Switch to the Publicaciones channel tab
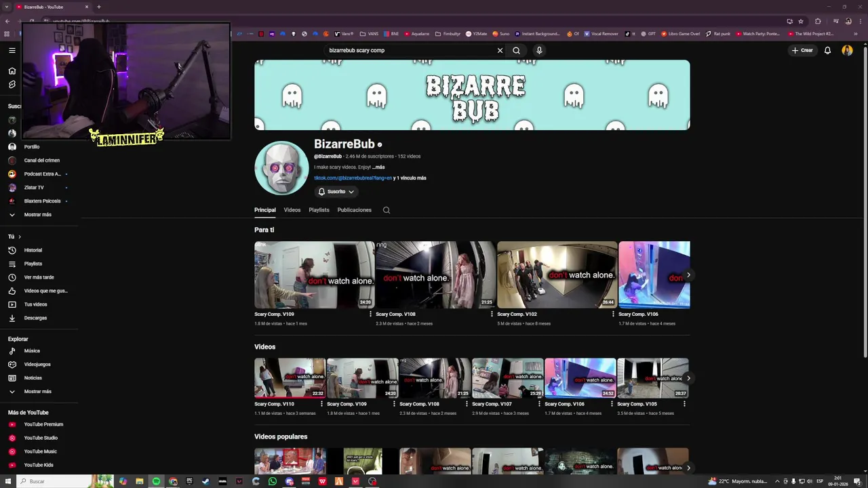The width and height of the screenshot is (868, 488). point(355,210)
